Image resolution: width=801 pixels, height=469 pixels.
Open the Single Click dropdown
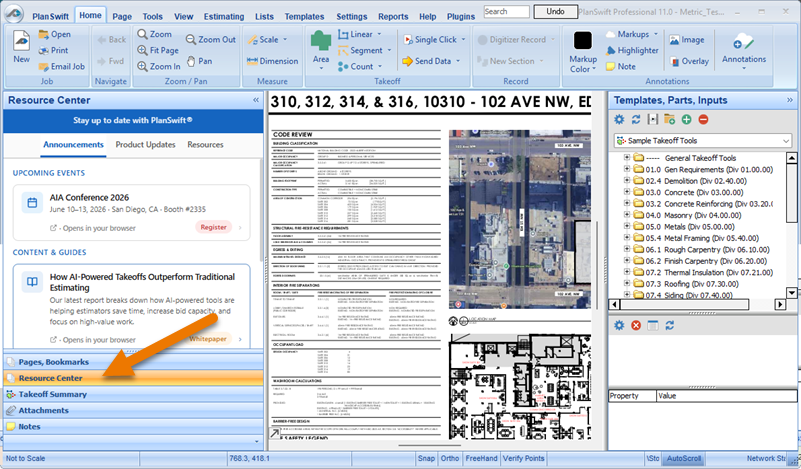point(463,39)
